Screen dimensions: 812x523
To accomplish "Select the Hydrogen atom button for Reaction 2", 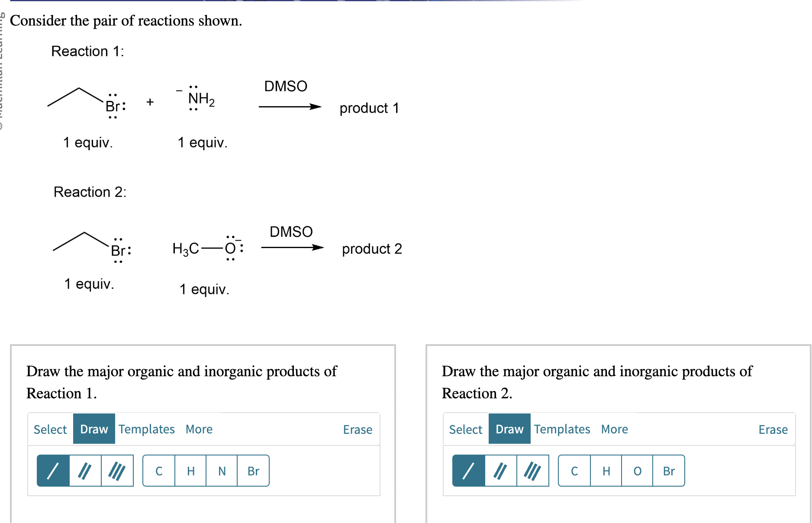I will [x=606, y=471].
